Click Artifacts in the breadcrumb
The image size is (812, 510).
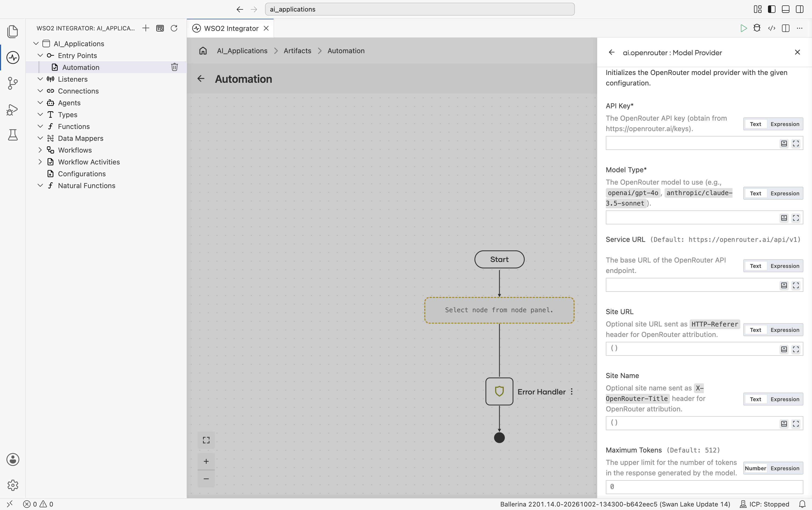pos(297,51)
